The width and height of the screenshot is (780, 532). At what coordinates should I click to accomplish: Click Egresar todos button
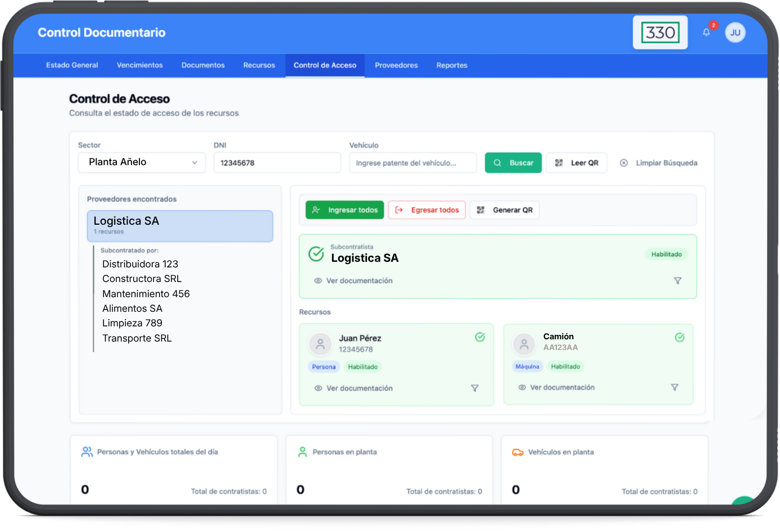click(x=427, y=210)
